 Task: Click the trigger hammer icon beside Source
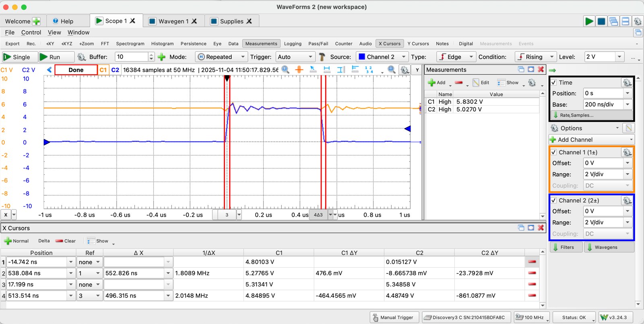(x=322, y=57)
